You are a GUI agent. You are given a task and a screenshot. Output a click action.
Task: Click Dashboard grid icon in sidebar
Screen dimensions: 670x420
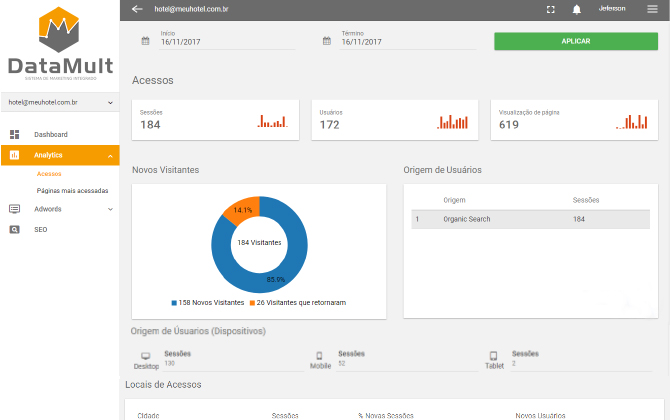15,135
